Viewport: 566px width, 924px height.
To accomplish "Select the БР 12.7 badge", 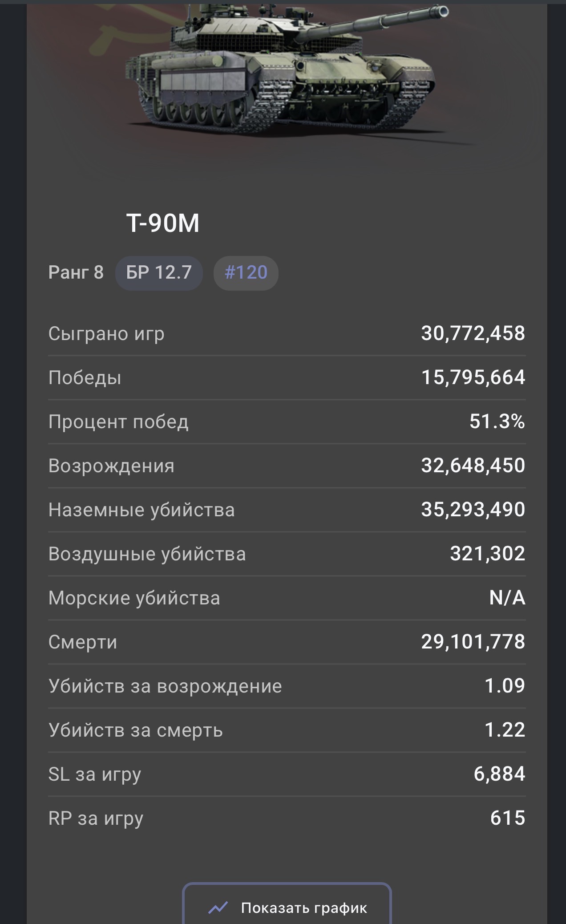I will pyautogui.click(x=159, y=272).
